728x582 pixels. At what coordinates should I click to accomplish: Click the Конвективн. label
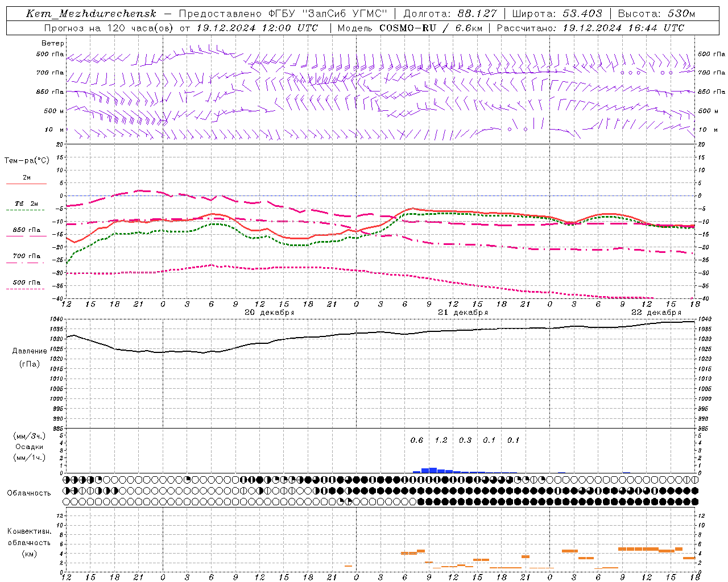point(29,531)
